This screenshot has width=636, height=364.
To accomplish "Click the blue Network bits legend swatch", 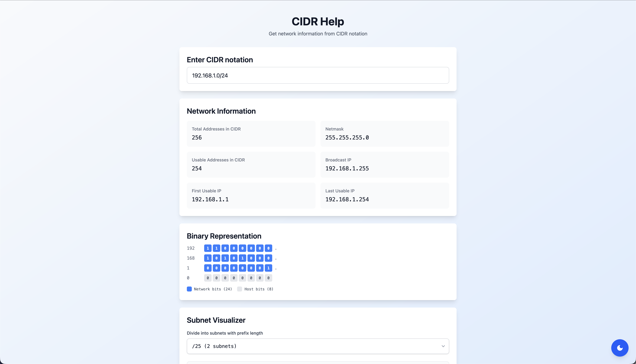I will (189, 289).
